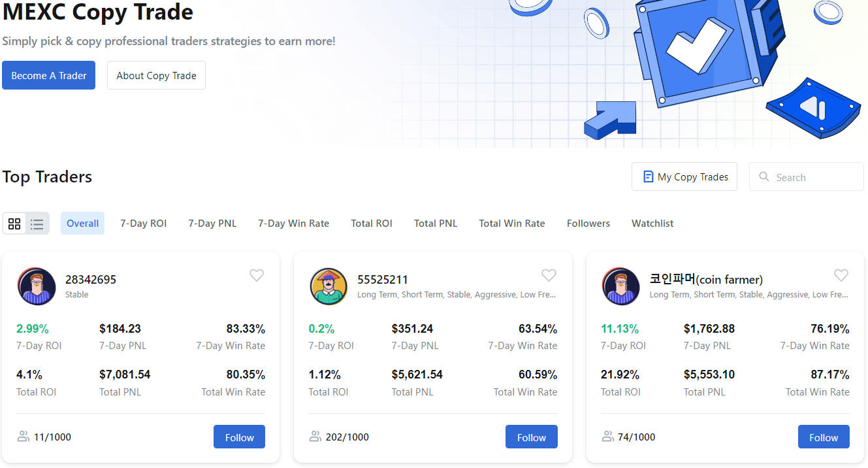Click Become A Trader button
This screenshot has width=868, height=468.
[49, 75]
